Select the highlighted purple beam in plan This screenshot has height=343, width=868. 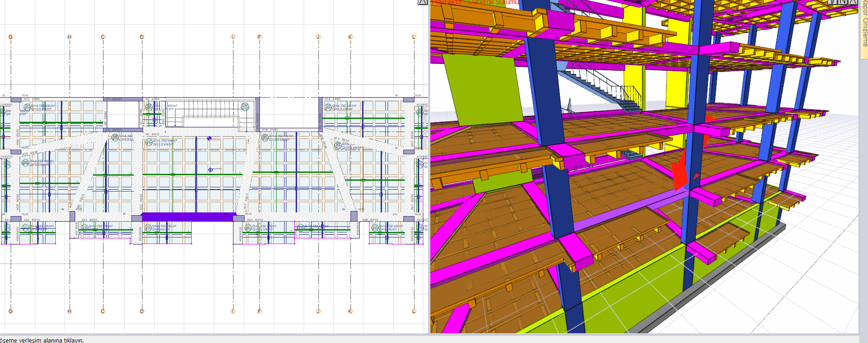coord(189,217)
